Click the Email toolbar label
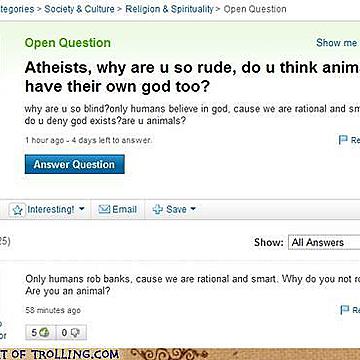This screenshot has height=360, width=360. click(125, 209)
